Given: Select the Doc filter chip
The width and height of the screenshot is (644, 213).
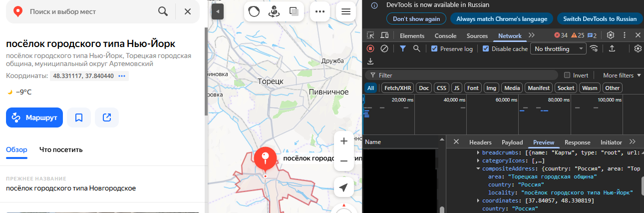Looking at the screenshot, I should click(424, 88).
